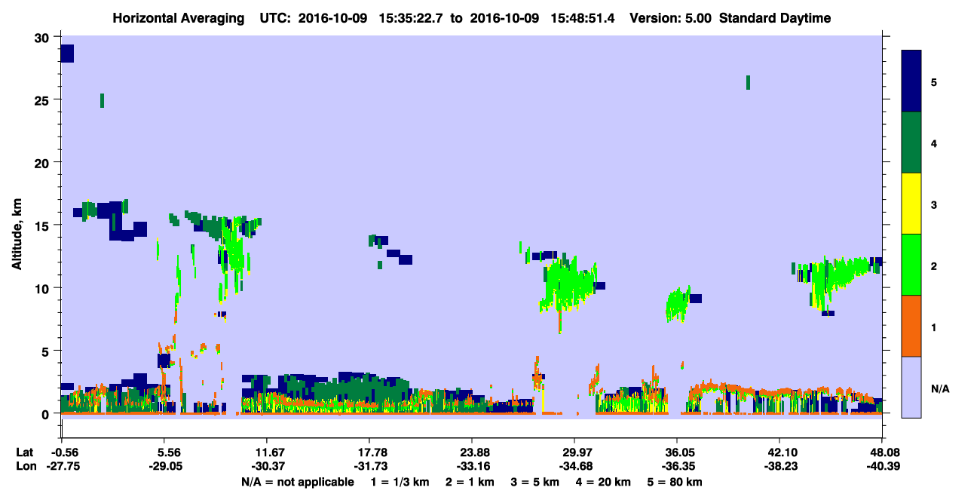The width and height of the screenshot is (980, 503).
Task: Click the dark blue block near 28.5 km altitude
Action: [67, 54]
